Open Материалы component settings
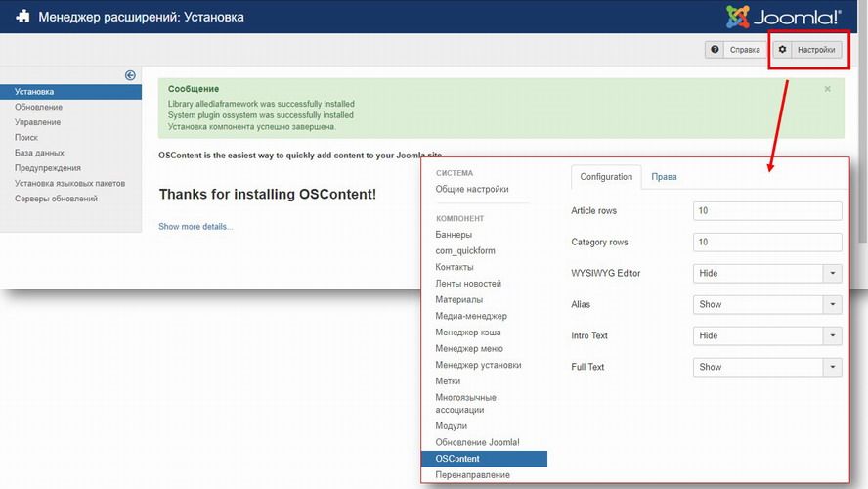This screenshot has width=868, height=489. (x=458, y=299)
